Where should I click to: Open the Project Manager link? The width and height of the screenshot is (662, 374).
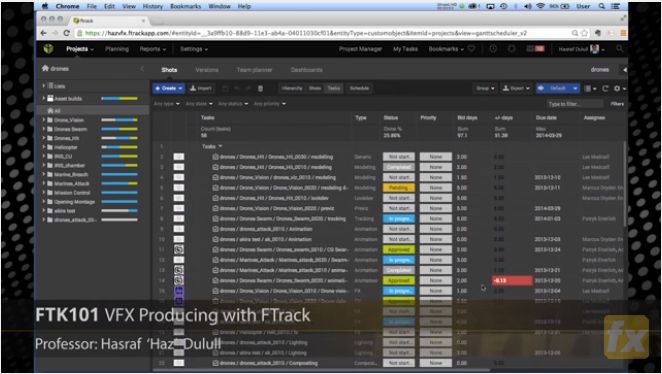(x=360, y=49)
